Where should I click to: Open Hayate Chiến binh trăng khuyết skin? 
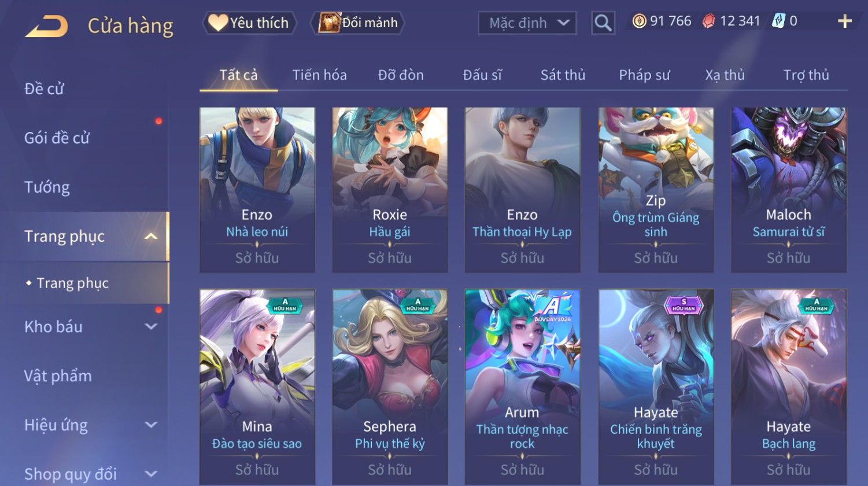656,387
